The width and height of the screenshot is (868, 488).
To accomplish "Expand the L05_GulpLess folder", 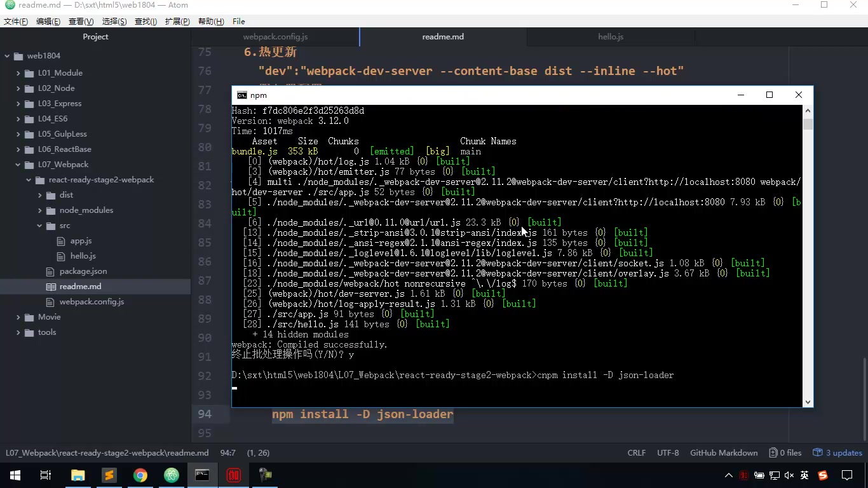I will [x=18, y=134].
